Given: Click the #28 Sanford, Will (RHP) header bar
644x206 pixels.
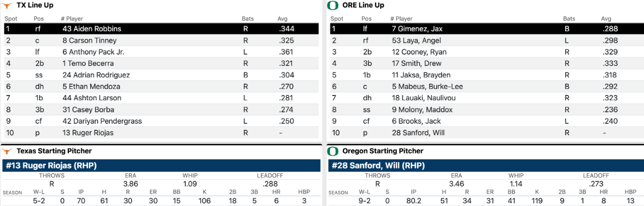Looking at the screenshot, I should (x=486, y=166).
